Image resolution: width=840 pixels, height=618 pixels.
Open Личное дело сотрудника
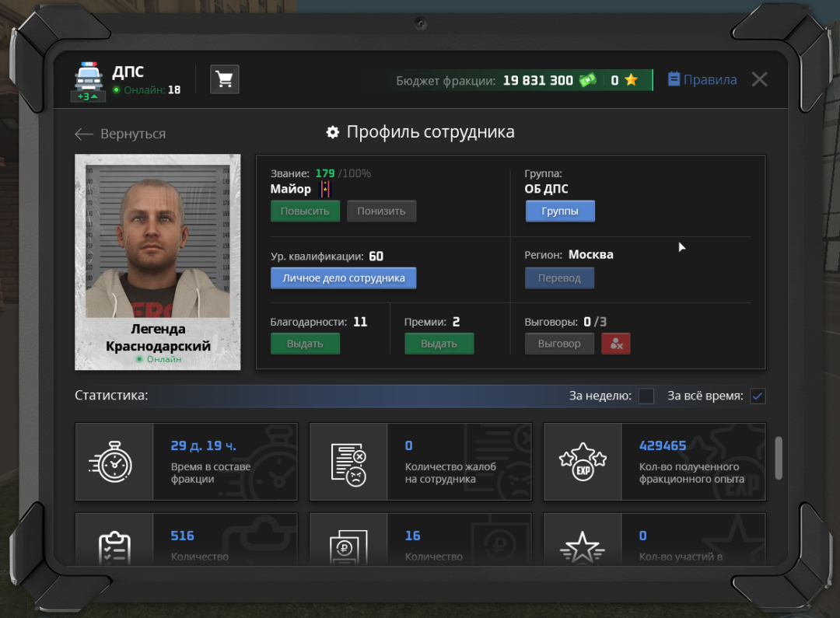point(344,278)
